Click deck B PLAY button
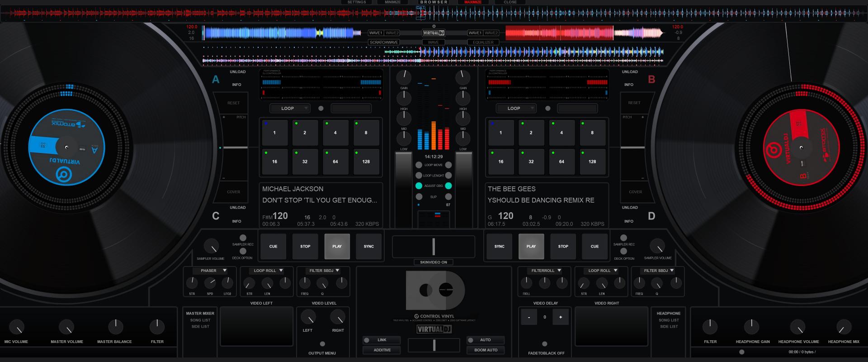Viewport: 868px width, 362px height. (x=531, y=247)
